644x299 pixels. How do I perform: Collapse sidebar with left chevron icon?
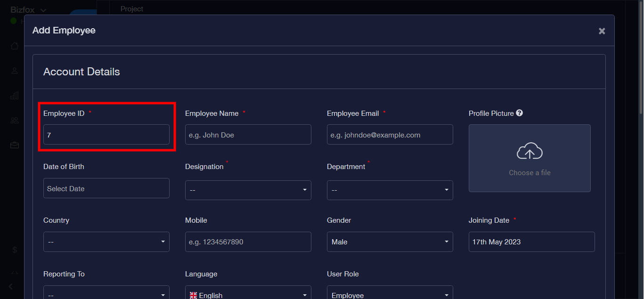11,286
